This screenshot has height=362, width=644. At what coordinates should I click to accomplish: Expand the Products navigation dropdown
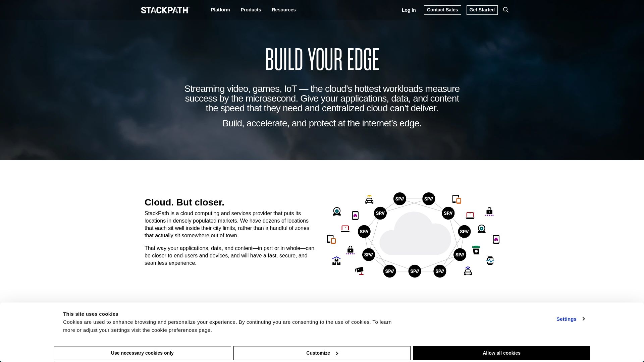click(x=251, y=10)
